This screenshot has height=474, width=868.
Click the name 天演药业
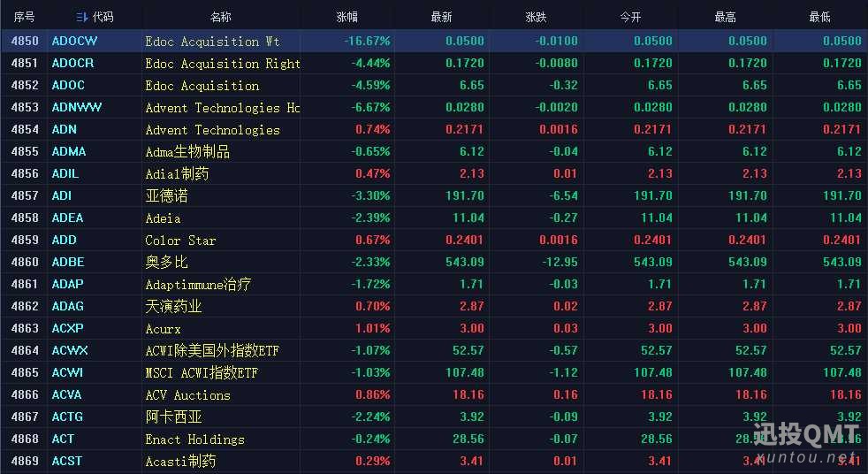(173, 306)
